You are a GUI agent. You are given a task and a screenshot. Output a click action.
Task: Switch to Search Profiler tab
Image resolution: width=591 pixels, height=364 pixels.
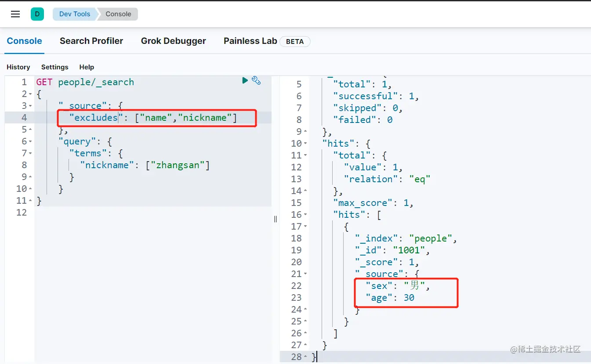click(91, 41)
